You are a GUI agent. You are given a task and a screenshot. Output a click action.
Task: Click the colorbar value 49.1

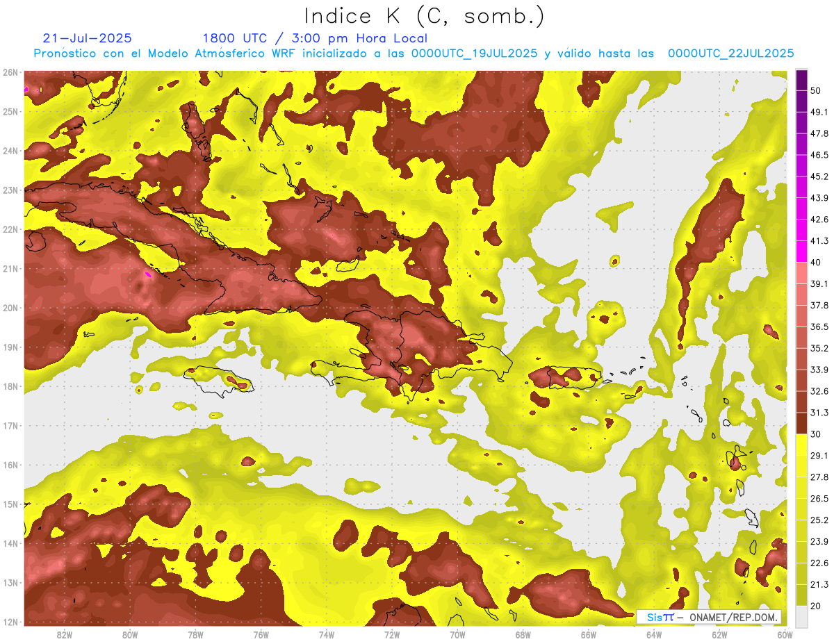click(820, 112)
